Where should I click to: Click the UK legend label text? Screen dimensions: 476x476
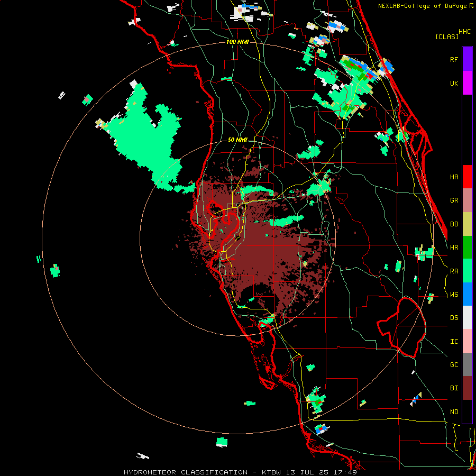454,83
